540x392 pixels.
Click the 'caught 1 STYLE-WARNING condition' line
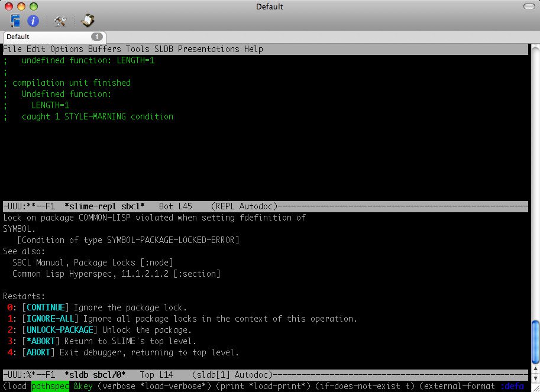click(98, 116)
